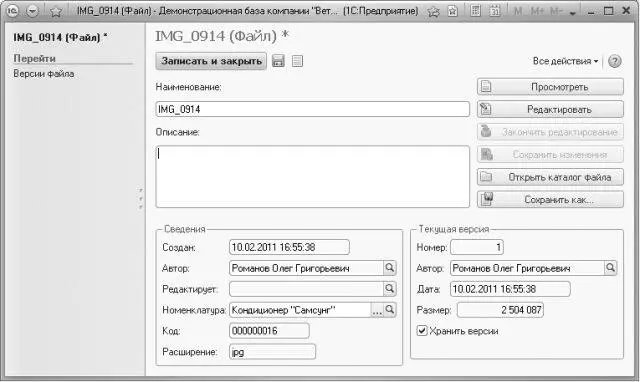Open the magnifier for Сведения Автор field
The image size is (640, 382).
click(x=390, y=268)
